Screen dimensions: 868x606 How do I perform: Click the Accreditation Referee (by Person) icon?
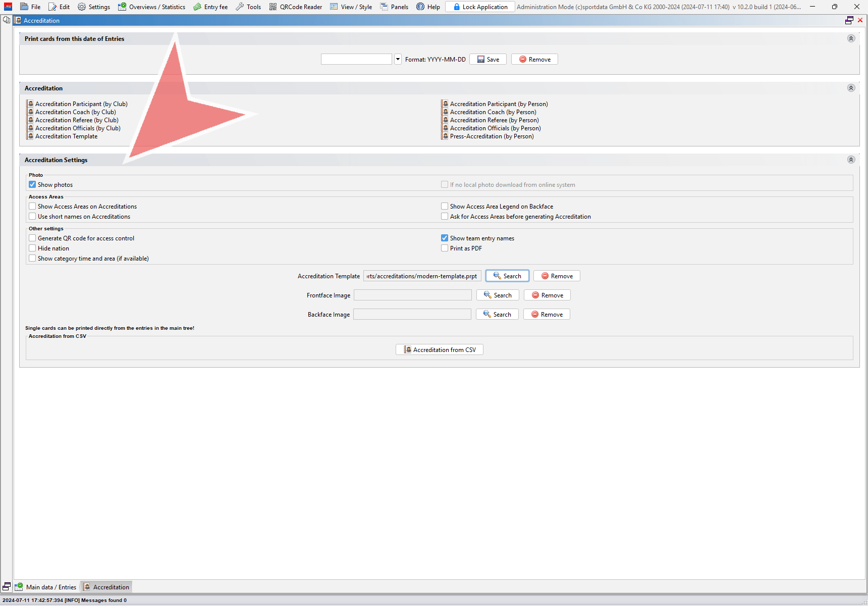coord(445,120)
